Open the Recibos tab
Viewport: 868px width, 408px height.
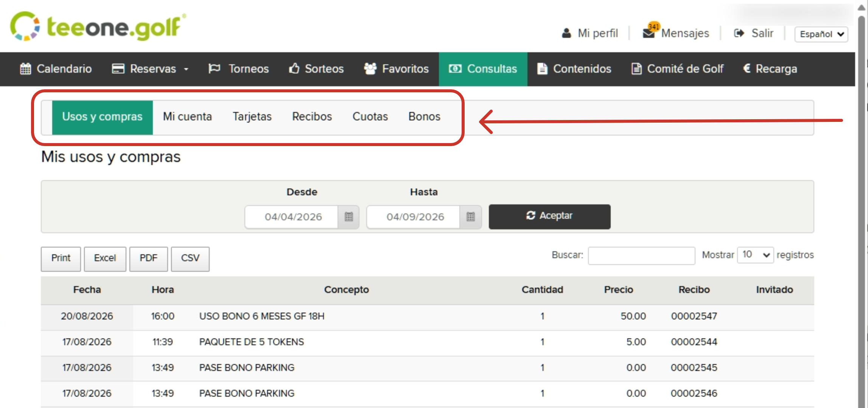(312, 117)
